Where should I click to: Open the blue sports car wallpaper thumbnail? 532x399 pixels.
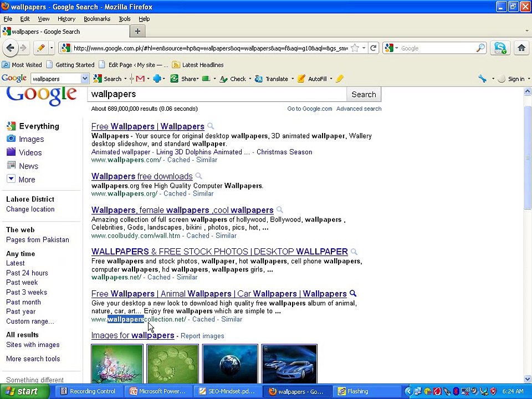(289, 364)
